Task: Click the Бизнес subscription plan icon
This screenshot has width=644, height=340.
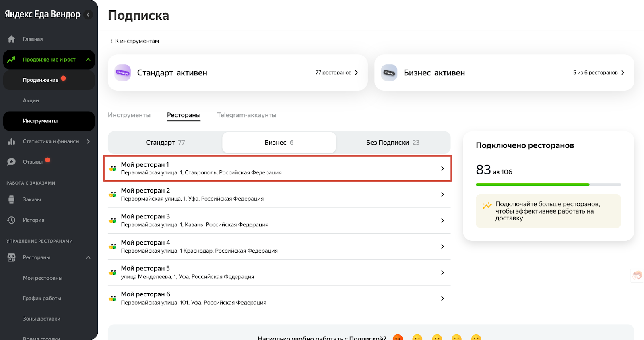Action: pyautogui.click(x=389, y=73)
